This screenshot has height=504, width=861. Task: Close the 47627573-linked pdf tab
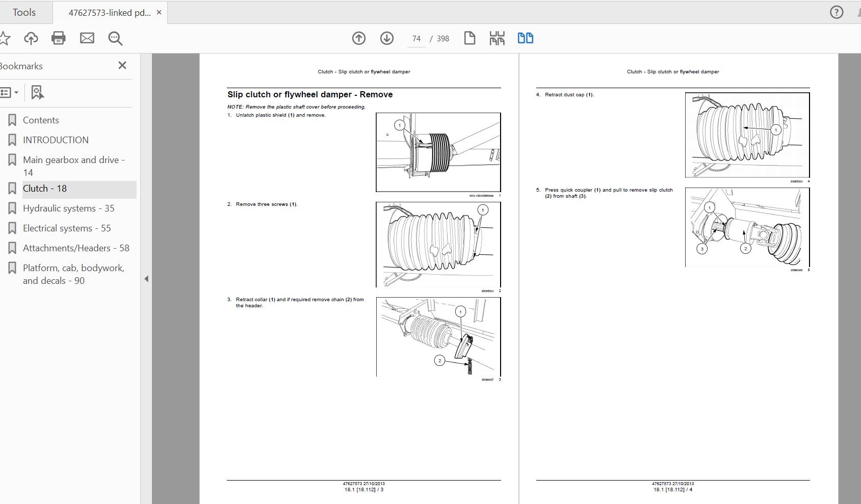coord(159,12)
